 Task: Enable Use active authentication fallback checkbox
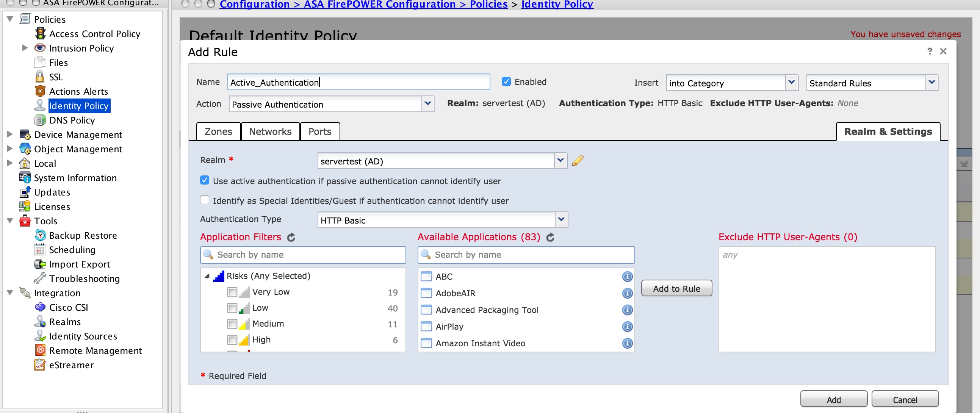click(x=204, y=181)
